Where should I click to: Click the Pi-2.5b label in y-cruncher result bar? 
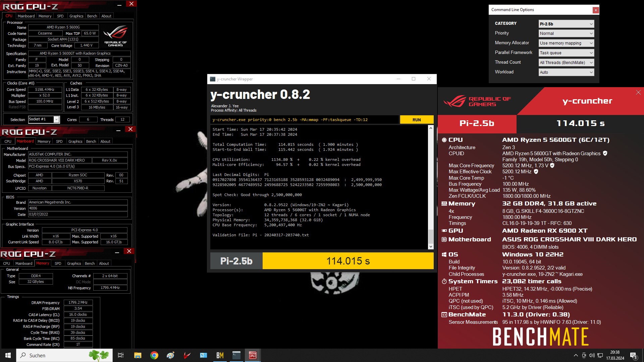236,261
